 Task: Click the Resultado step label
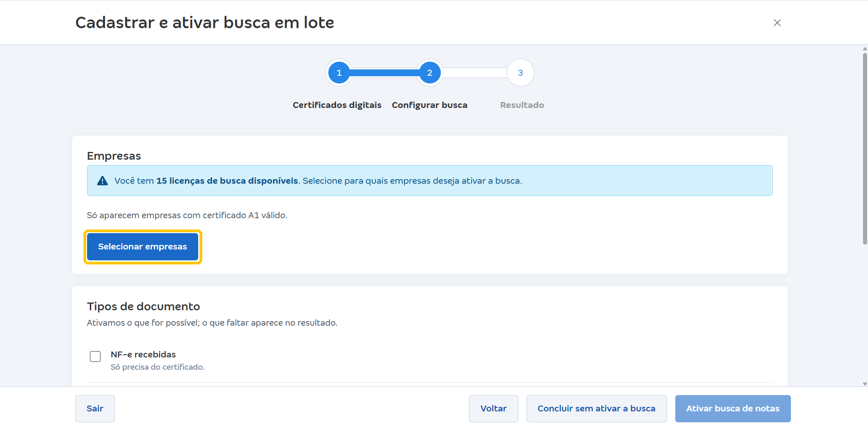(522, 105)
